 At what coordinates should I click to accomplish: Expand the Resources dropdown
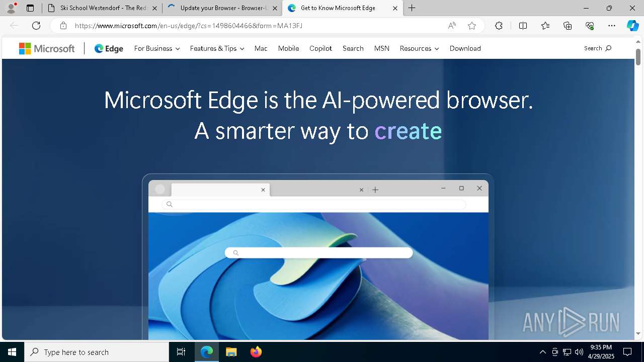pos(419,48)
